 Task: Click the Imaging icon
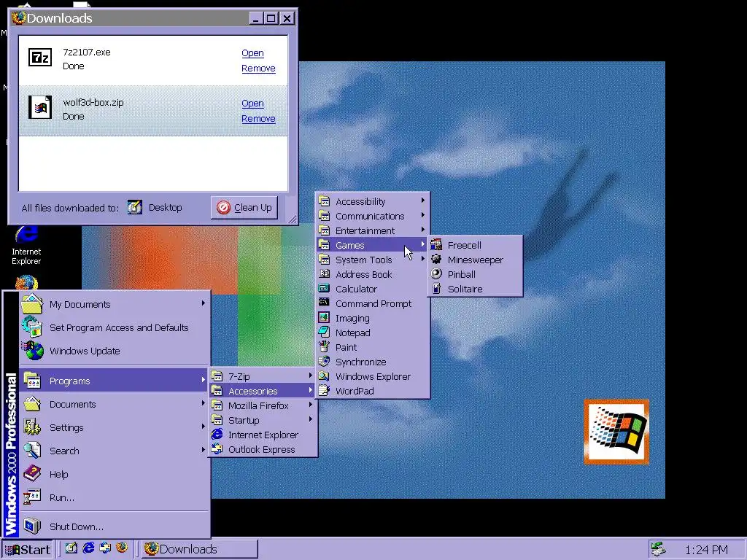tap(324, 318)
